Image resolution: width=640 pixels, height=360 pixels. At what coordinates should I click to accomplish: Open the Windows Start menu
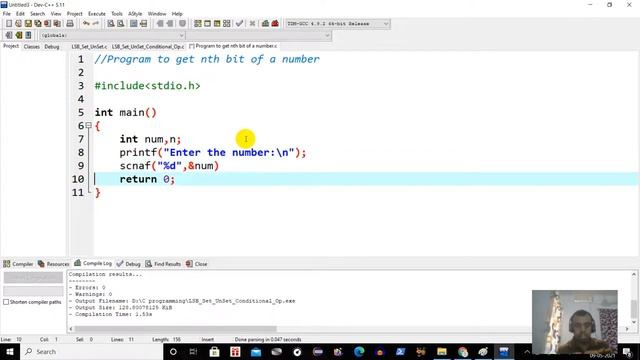(10, 351)
